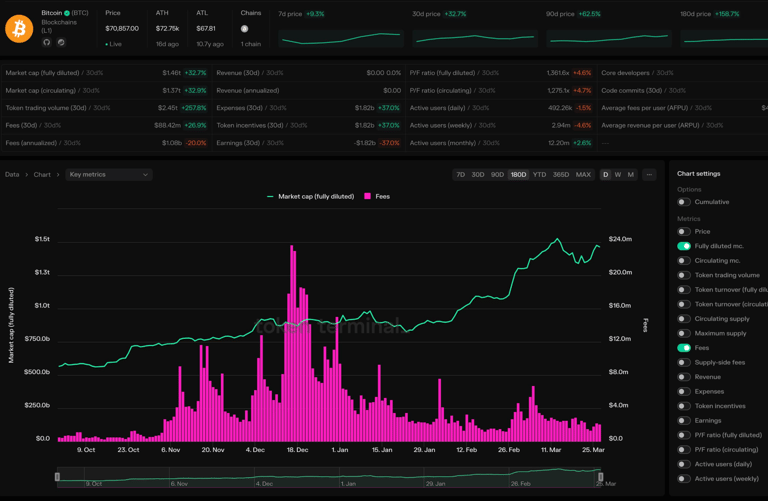Viewport: 768px width, 501px height.
Task: Go to Data breadcrumb
Action: tap(12, 174)
